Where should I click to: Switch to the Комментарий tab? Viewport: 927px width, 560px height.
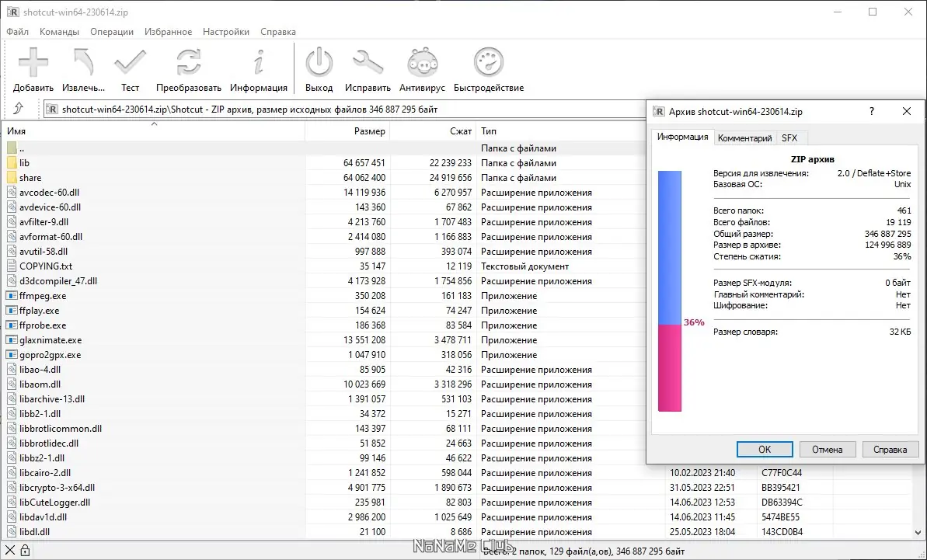744,137
